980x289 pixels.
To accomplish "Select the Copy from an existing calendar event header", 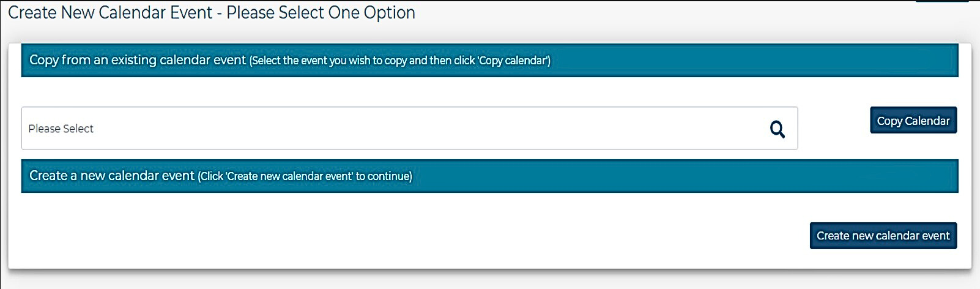I will click(489, 60).
